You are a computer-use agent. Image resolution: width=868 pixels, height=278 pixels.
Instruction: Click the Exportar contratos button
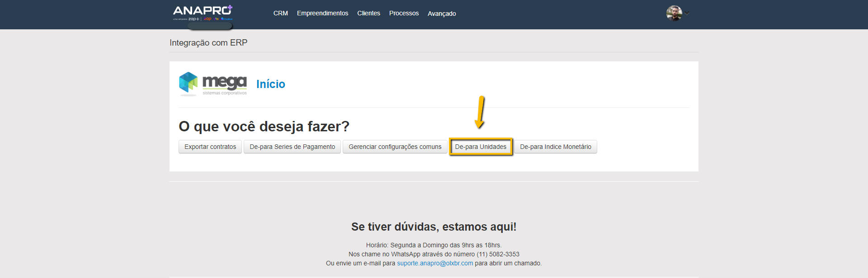pos(210,147)
